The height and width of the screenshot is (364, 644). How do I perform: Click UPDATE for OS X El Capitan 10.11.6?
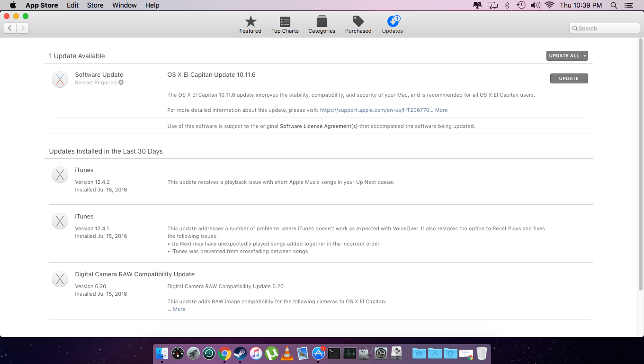[569, 78]
